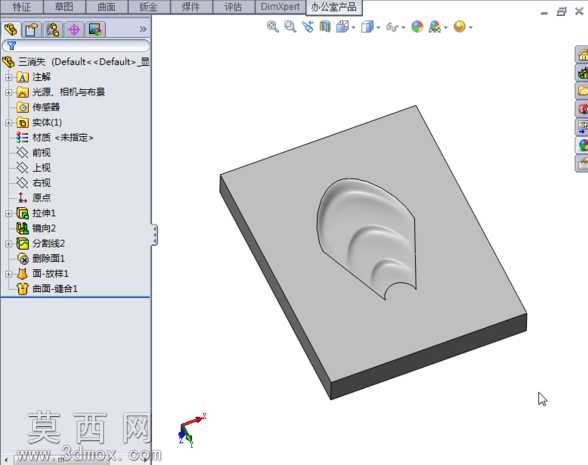The width and height of the screenshot is (588, 465).
Task: Open the Design Library task pane tab
Action: coord(582,73)
